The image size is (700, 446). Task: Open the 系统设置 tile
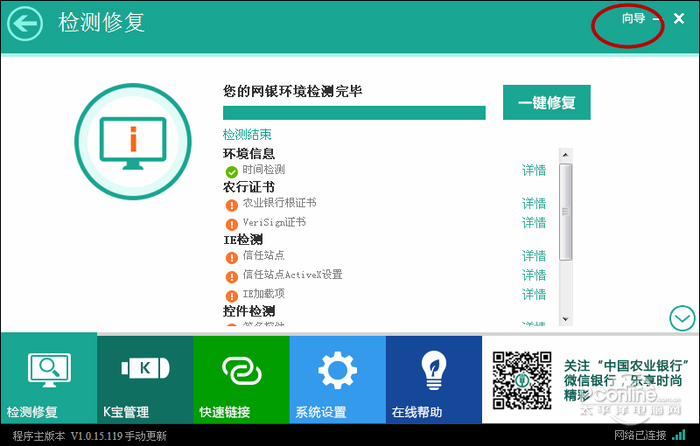tap(338, 379)
